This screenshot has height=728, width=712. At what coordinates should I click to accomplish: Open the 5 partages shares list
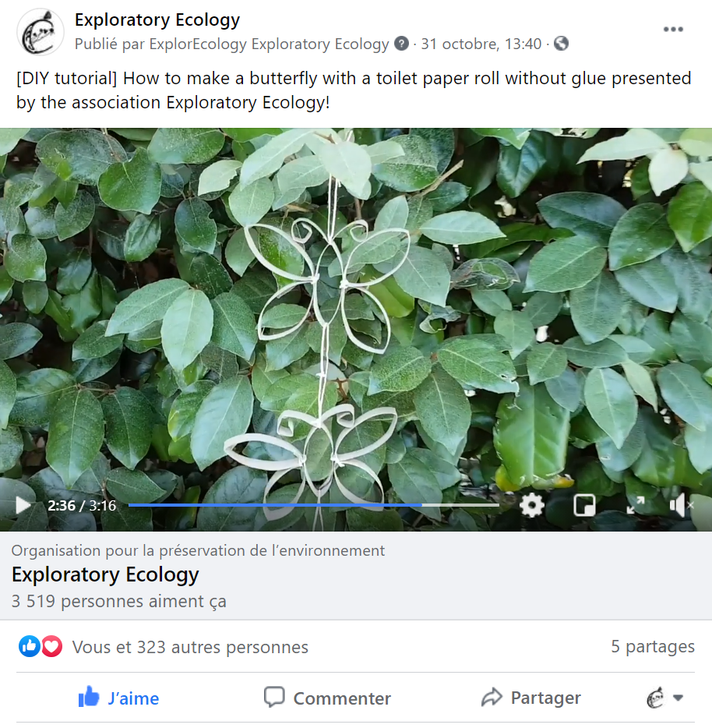click(653, 646)
